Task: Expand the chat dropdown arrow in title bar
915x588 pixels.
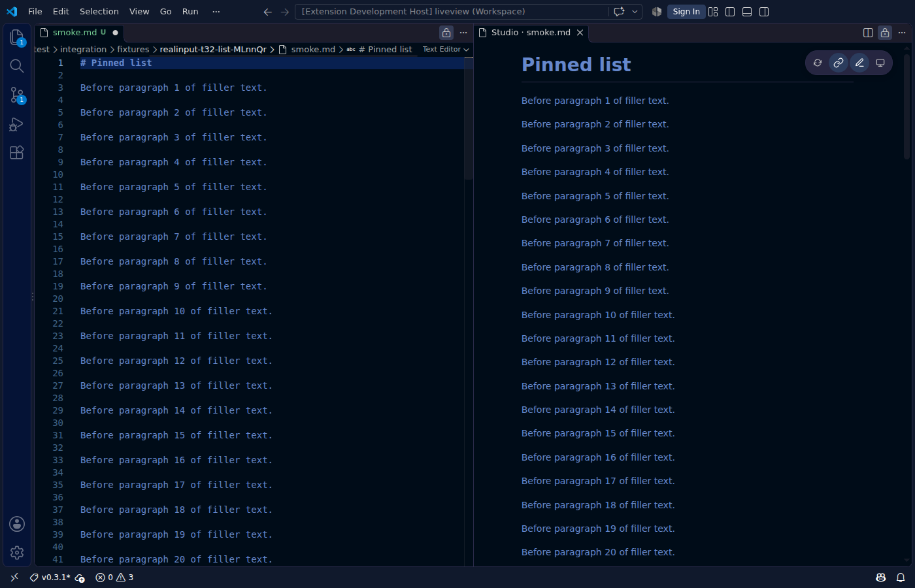Action: pyautogui.click(x=634, y=11)
